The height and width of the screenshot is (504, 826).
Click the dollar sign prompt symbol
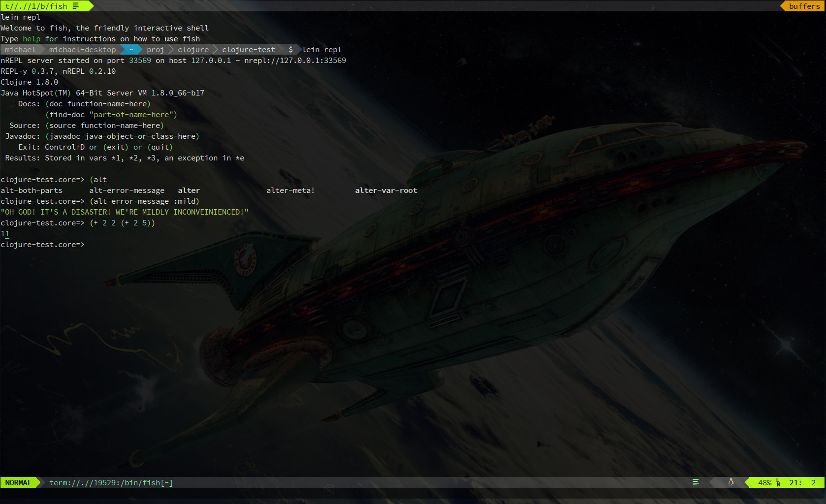pos(290,50)
